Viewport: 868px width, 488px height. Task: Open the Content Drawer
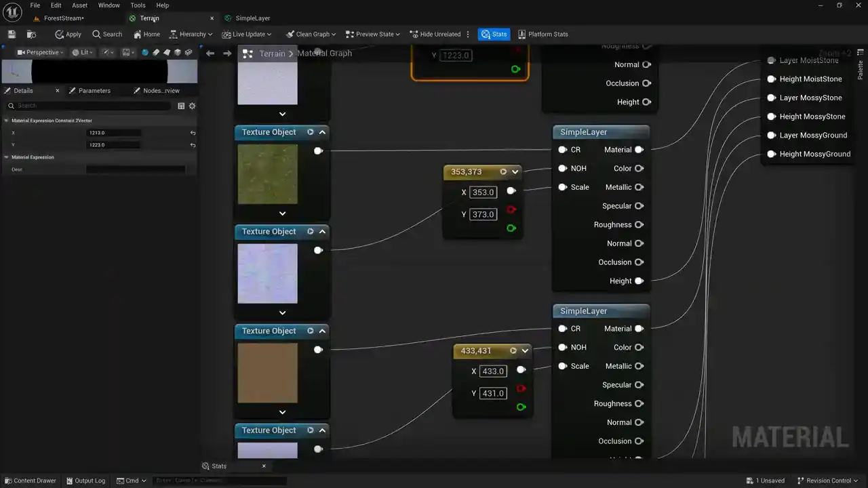coord(30,481)
